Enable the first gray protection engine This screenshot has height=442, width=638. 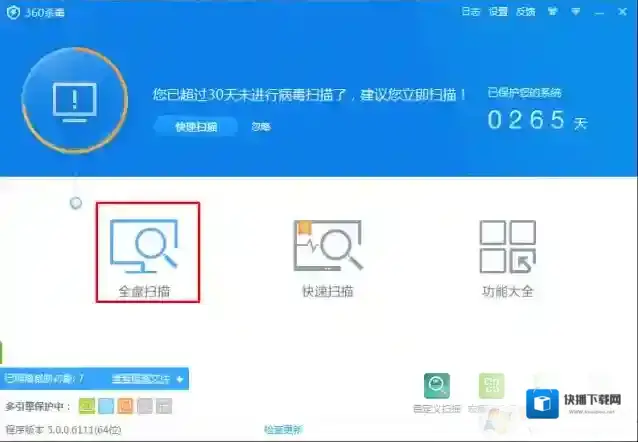tap(144, 406)
